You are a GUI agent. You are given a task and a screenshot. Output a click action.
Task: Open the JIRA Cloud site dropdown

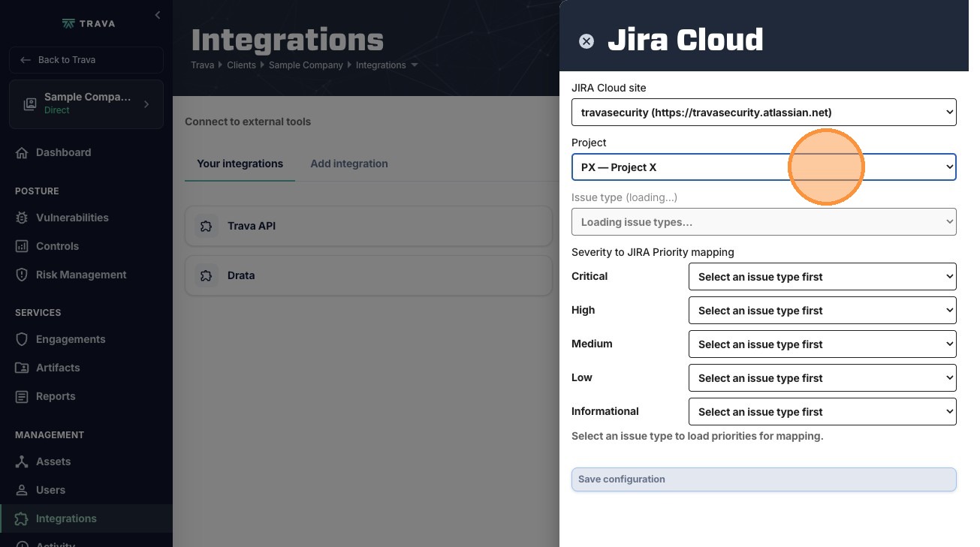[x=764, y=113]
